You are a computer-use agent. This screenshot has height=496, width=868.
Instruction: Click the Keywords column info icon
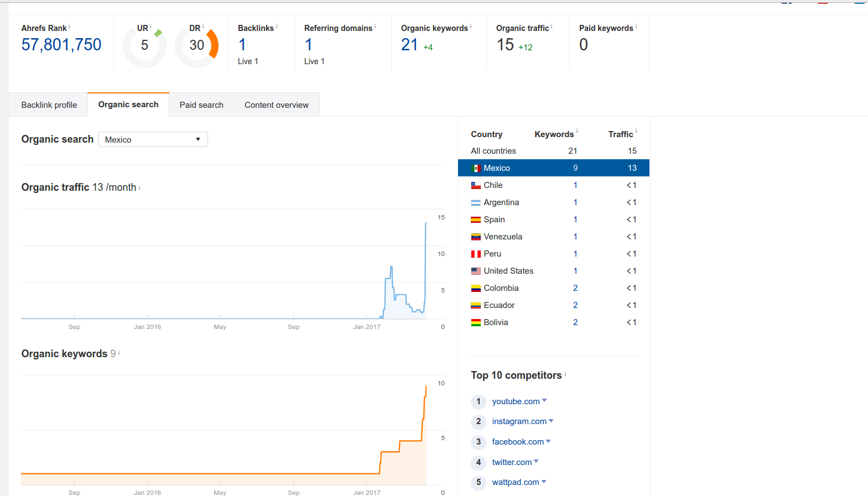pos(577,132)
